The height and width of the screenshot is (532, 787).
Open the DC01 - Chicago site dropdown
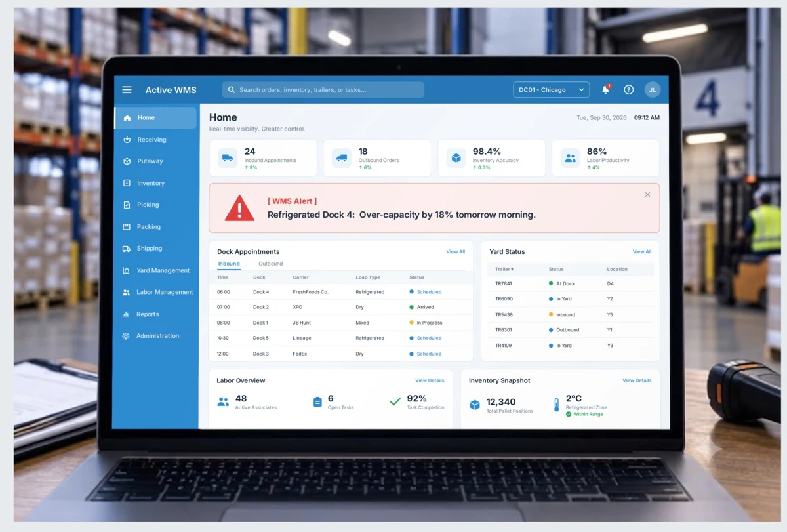552,90
